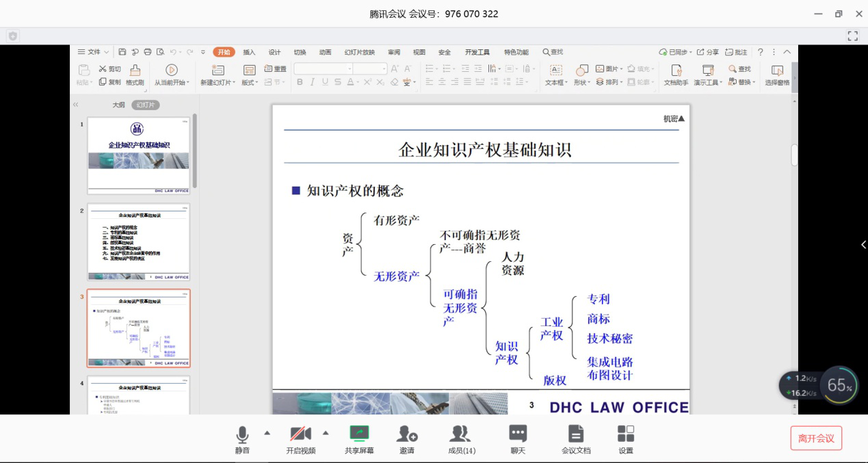Collapse the WPS ribbon chevron
The width and height of the screenshot is (868, 463).
pyautogui.click(x=787, y=52)
